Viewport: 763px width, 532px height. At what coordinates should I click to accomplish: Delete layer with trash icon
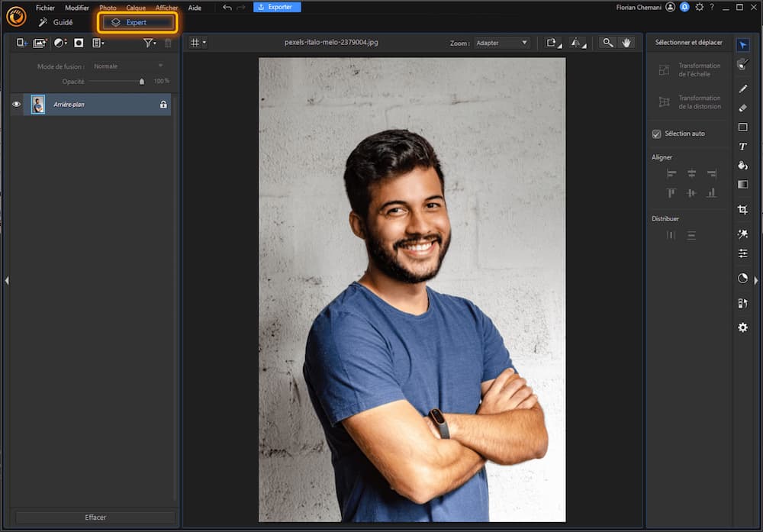click(168, 43)
